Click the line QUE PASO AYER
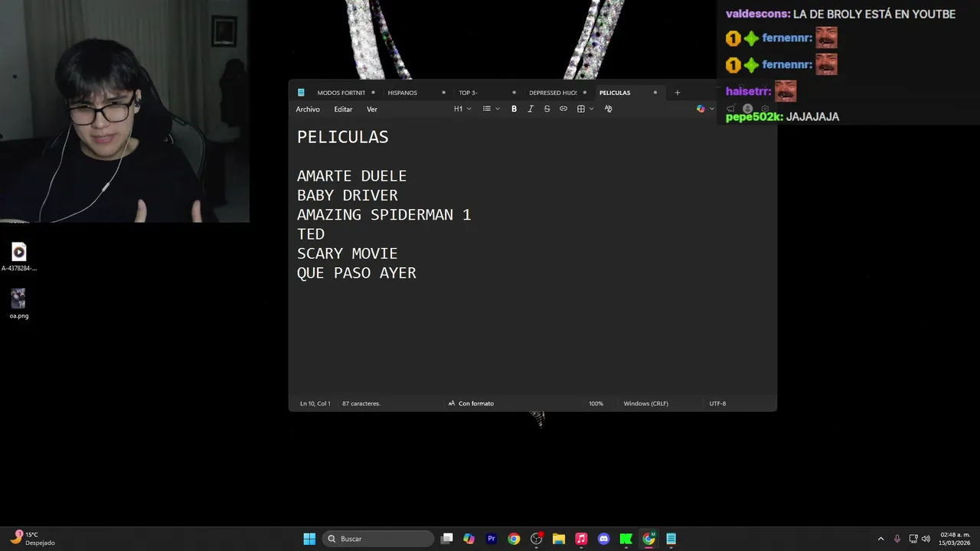This screenshot has height=551, width=980. [x=357, y=273]
